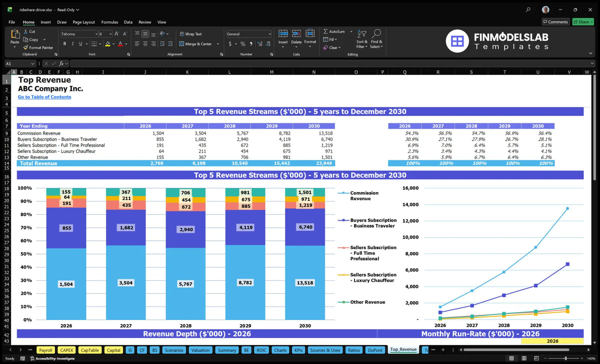Click the Font Color red swatch

[x=120, y=44]
